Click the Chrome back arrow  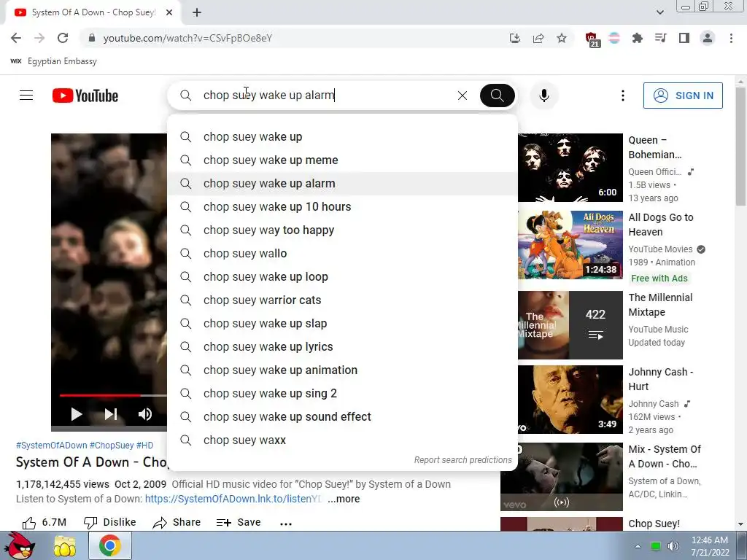coord(16,38)
